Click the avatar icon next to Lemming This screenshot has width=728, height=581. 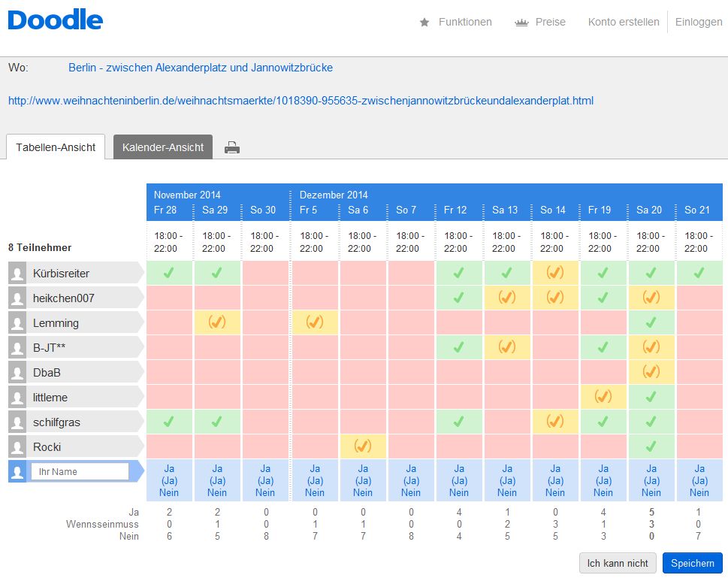click(17, 323)
